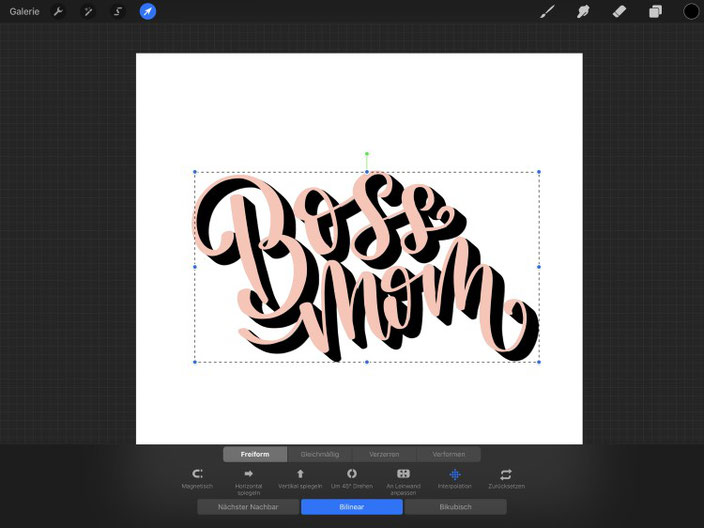Click the top-right transform handle

point(539,172)
